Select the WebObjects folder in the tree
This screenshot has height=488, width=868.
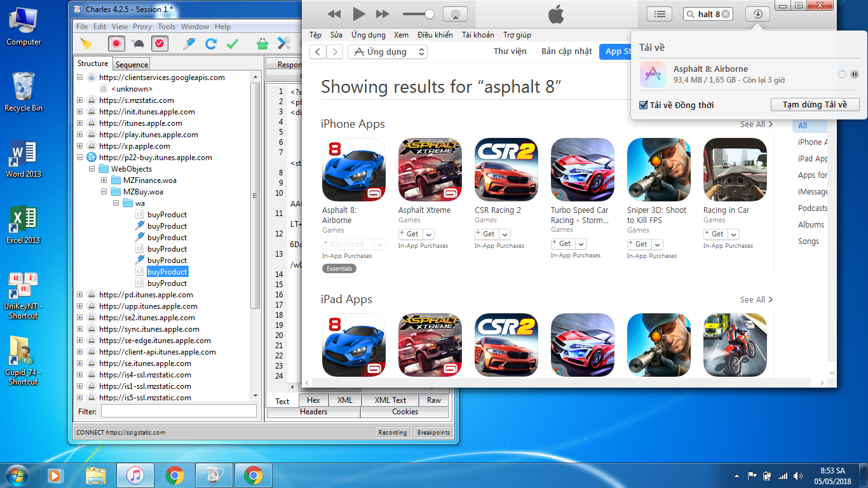pyautogui.click(x=131, y=169)
